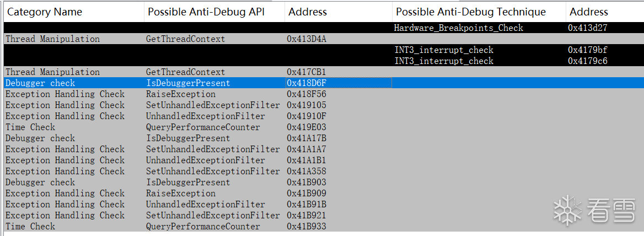Select the address 0x4179c6 cell
644x236 pixels.
(588, 61)
